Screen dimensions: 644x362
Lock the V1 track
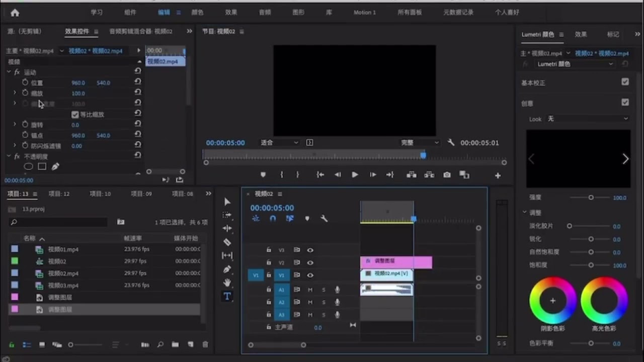click(x=269, y=275)
